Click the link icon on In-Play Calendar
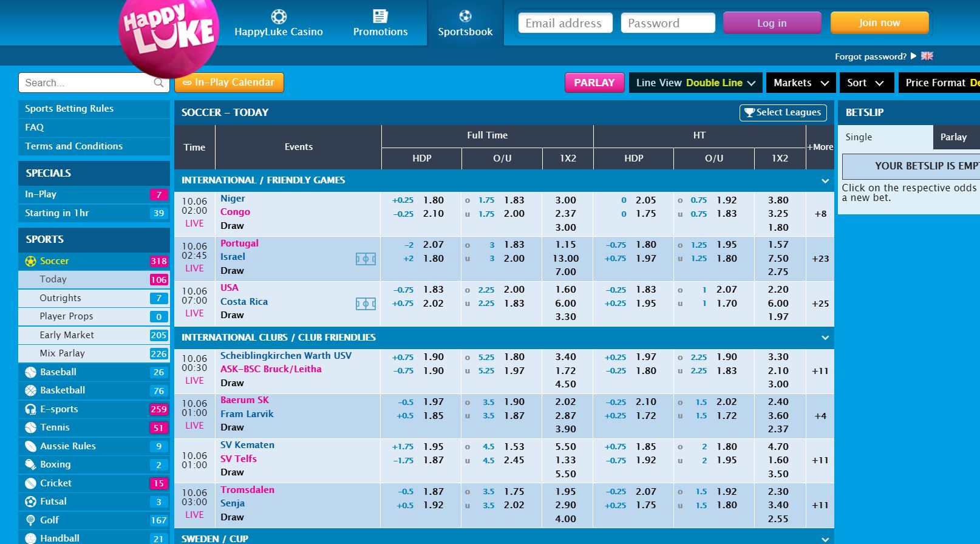The height and width of the screenshot is (544, 980). 187,83
